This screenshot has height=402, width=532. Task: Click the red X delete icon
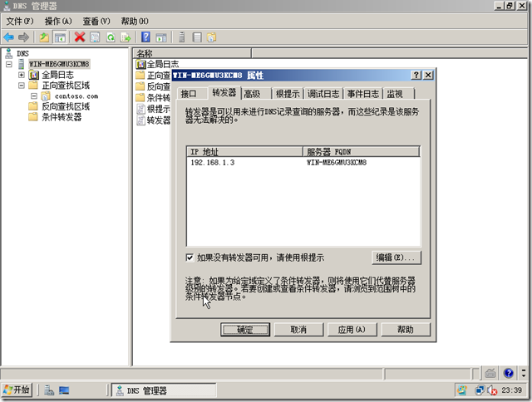(80, 37)
